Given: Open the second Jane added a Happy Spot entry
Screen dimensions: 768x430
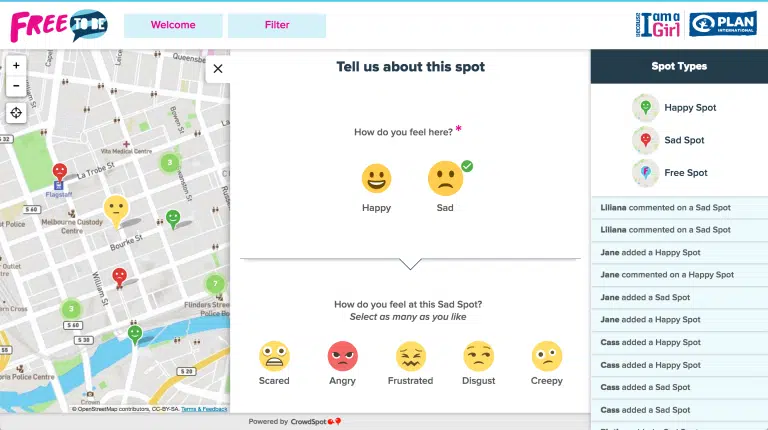Looking at the screenshot, I should [679, 320].
